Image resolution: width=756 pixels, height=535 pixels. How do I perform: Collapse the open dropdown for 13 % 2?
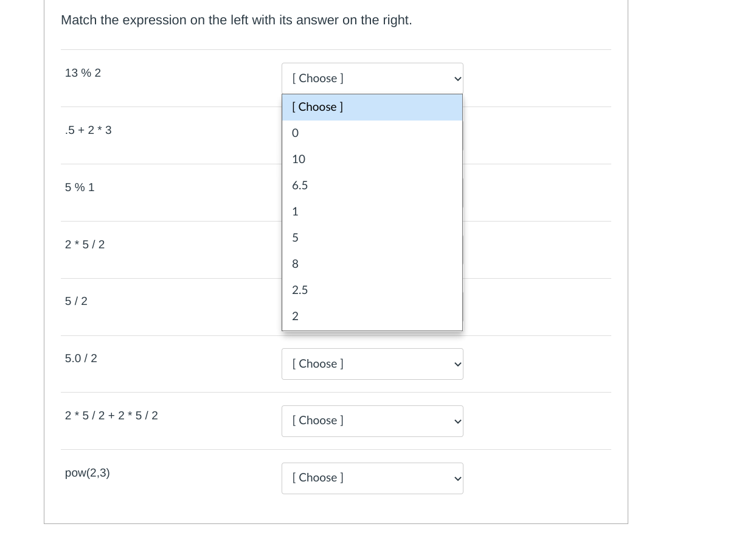click(x=372, y=79)
